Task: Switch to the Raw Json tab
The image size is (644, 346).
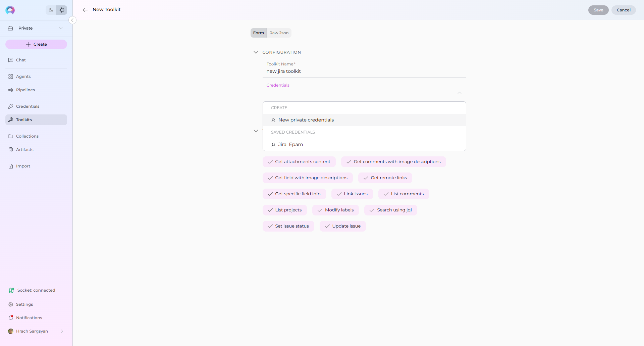Action: pyautogui.click(x=279, y=33)
